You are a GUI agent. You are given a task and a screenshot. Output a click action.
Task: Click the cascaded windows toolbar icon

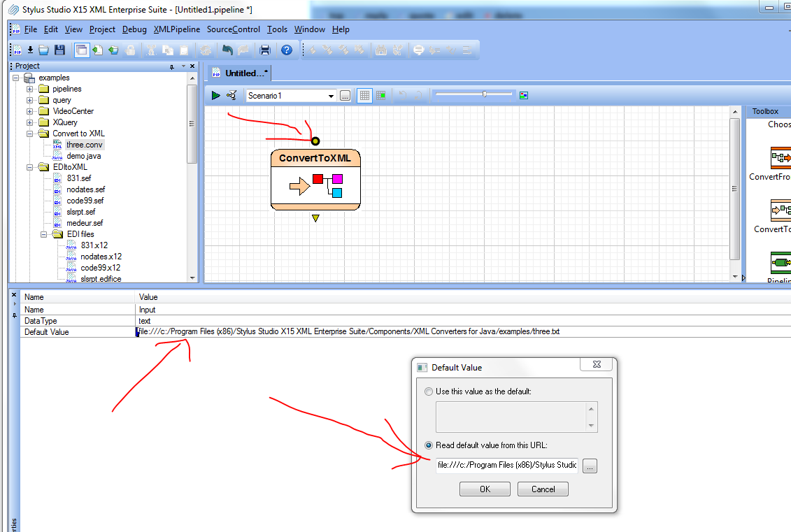(x=81, y=50)
